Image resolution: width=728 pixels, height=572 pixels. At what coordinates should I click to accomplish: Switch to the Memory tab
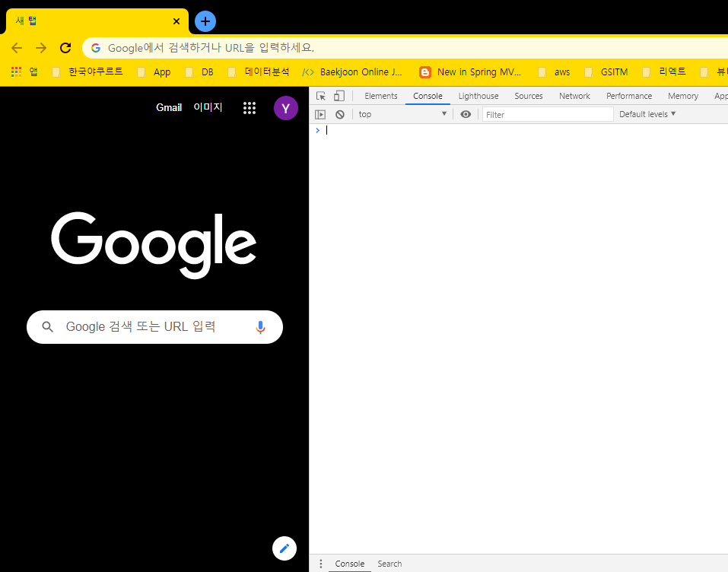(x=683, y=96)
